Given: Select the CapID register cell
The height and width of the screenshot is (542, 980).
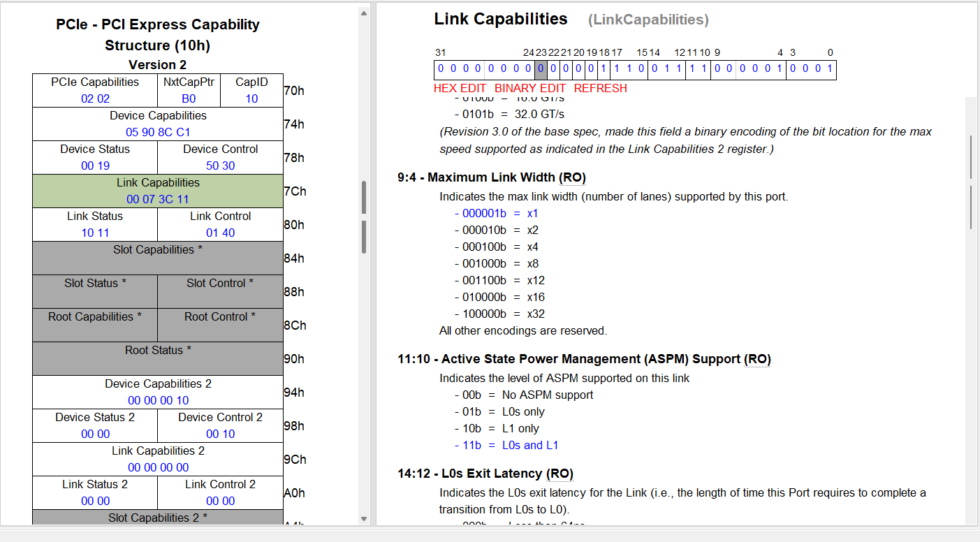Looking at the screenshot, I should pyautogui.click(x=251, y=91).
